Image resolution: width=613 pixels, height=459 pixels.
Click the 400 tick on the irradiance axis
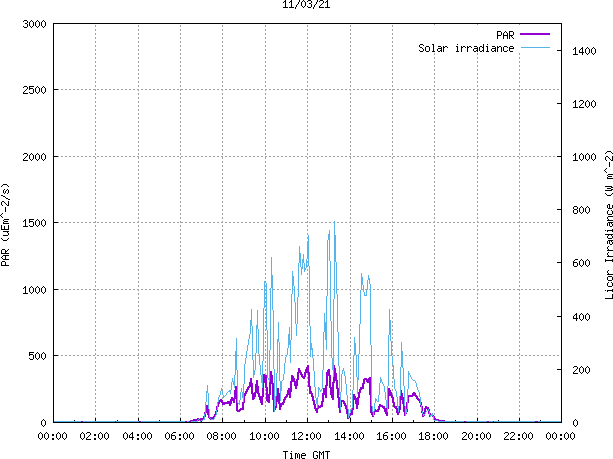[x=581, y=317]
